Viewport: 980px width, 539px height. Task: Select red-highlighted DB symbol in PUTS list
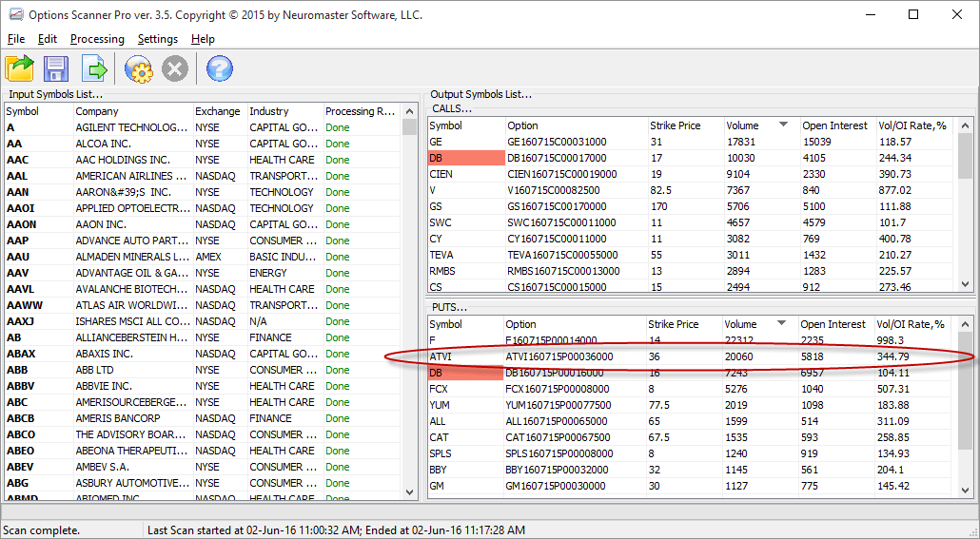pos(465,373)
